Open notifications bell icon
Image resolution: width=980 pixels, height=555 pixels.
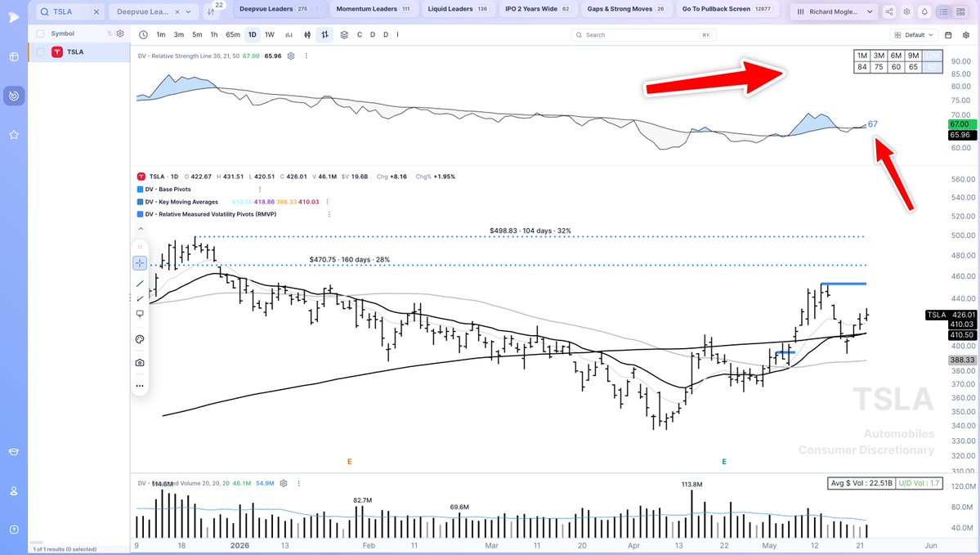(x=924, y=12)
